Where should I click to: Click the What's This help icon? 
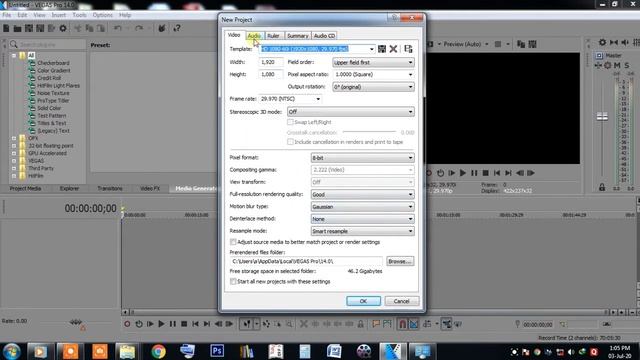[177, 28]
